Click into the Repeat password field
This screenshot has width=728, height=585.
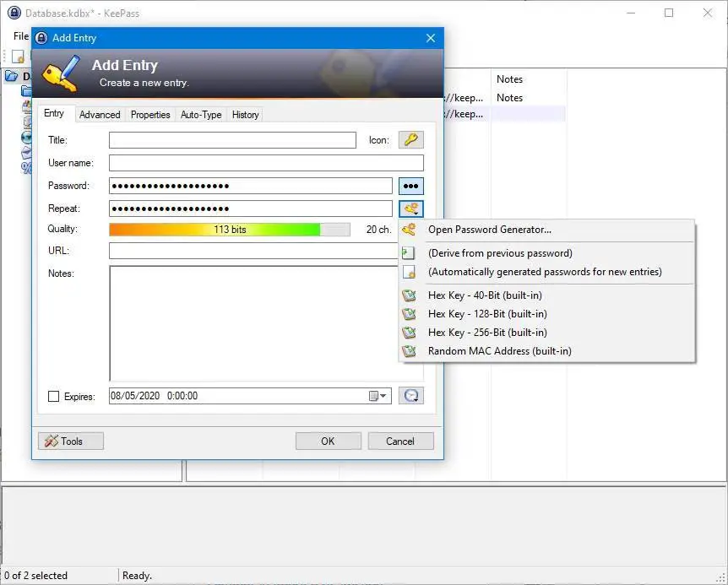(x=251, y=209)
